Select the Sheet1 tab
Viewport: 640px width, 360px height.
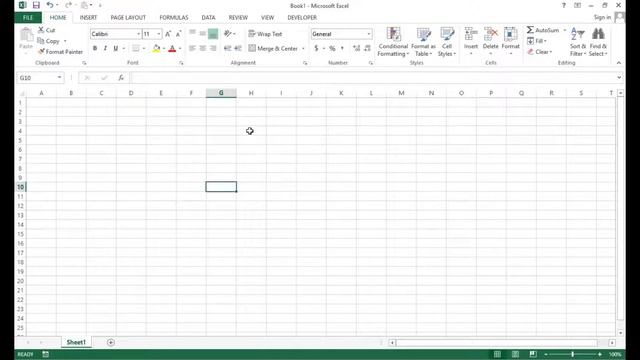(x=76, y=342)
